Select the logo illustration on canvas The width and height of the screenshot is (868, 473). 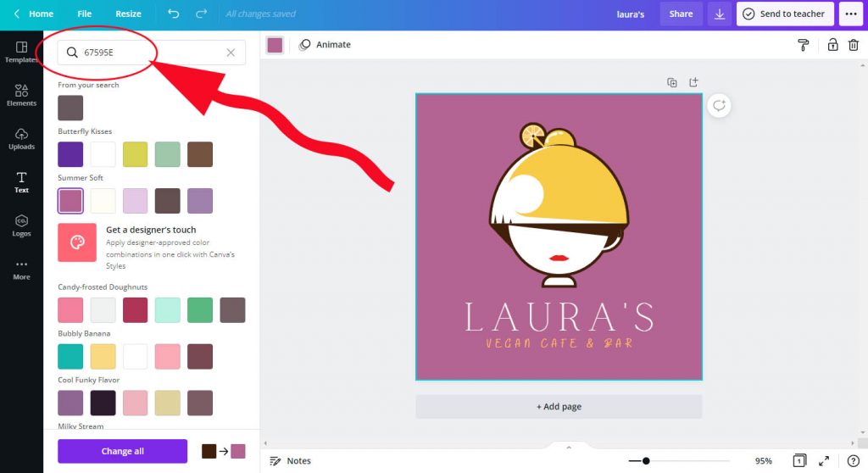[559, 205]
